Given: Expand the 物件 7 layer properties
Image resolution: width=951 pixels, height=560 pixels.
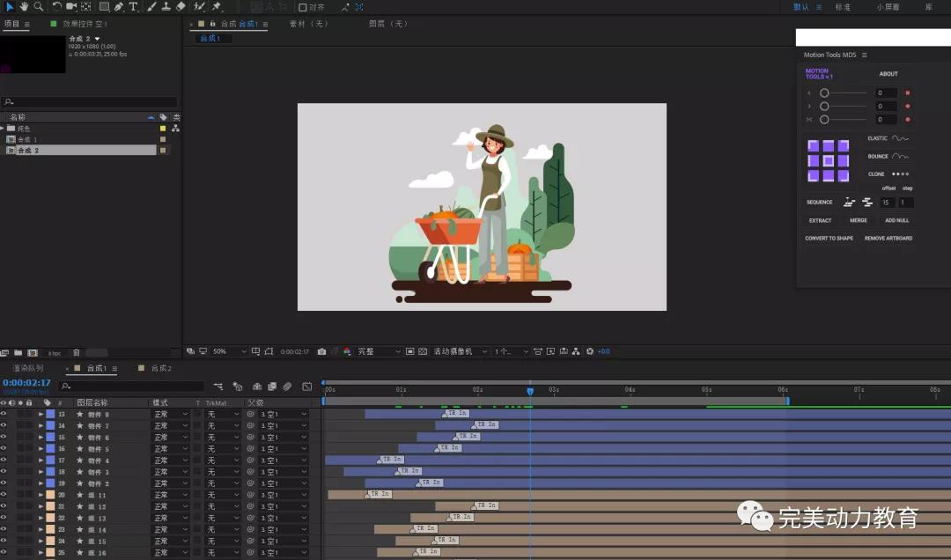Looking at the screenshot, I should [41, 426].
